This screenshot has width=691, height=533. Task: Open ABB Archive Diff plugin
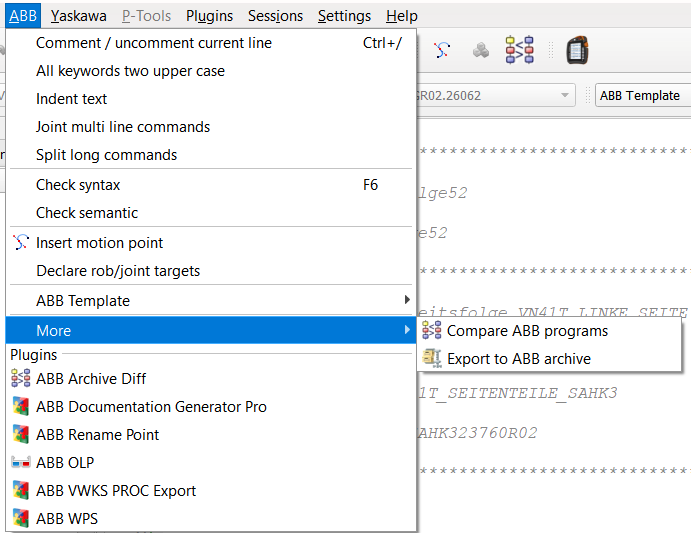(211, 379)
